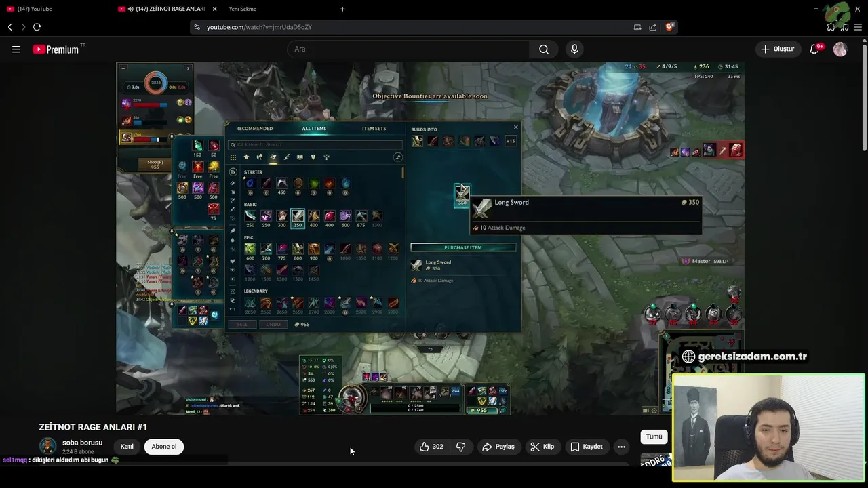Expand the '+13' builds-into items
Viewport: 868px width, 488px height.
(x=511, y=141)
